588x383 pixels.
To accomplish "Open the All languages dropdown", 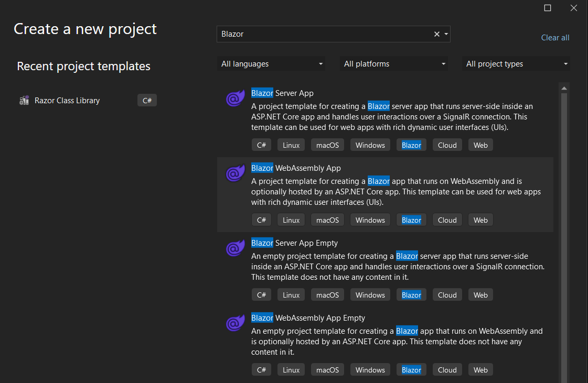I will coord(271,63).
